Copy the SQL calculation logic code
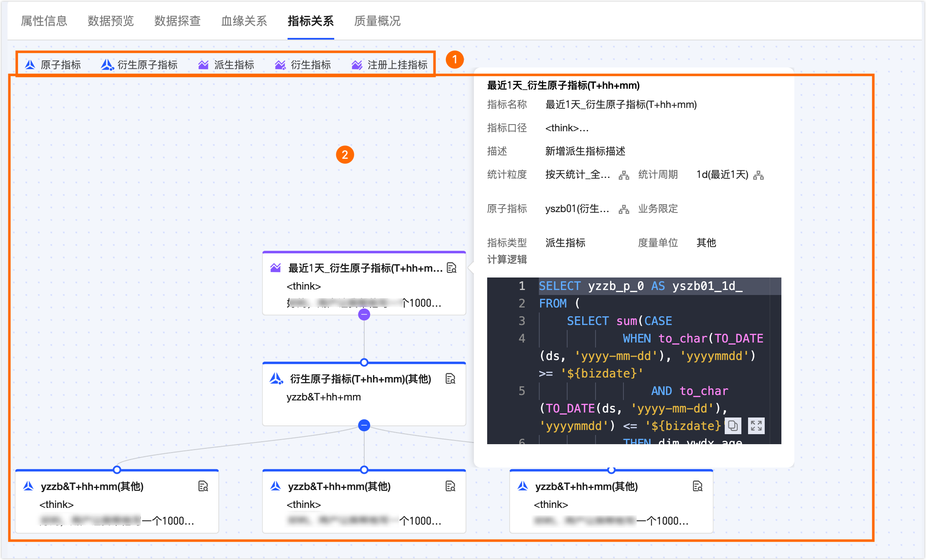This screenshot has height=560, width=926. click(733, 426)
